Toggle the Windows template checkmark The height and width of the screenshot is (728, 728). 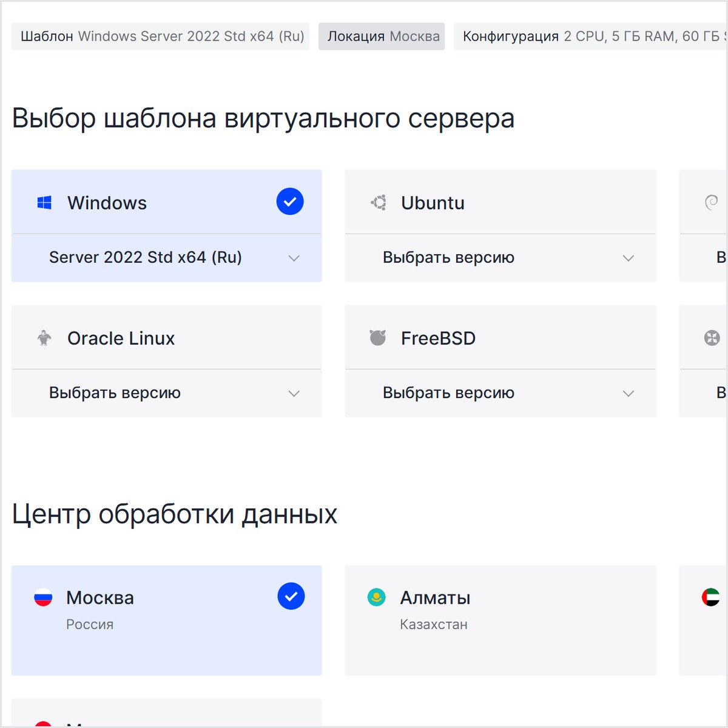coord(290,201)
